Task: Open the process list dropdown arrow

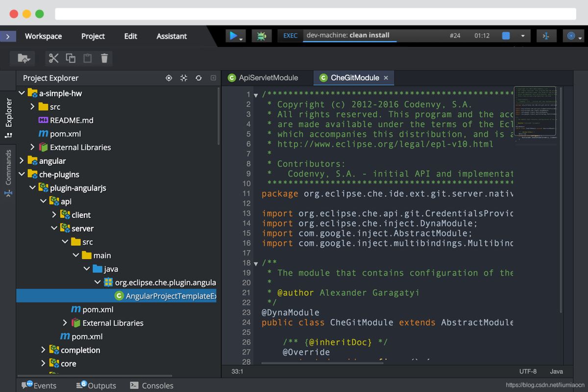Action: tap(522, 36)
